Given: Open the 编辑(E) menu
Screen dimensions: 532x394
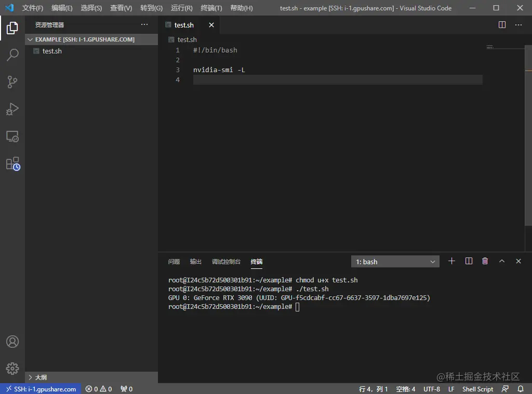Looking at the screenshot, I should (62, 8).
